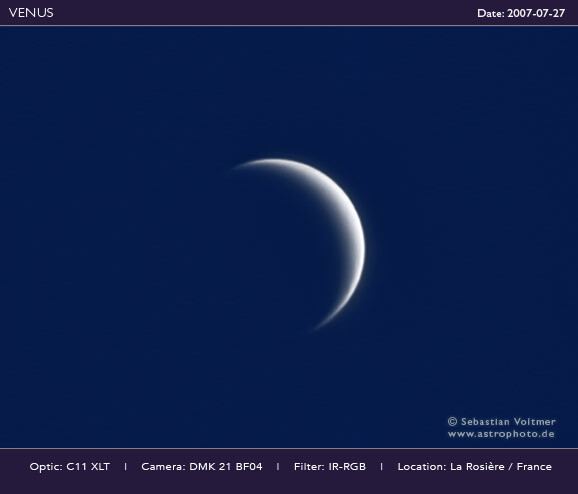This screenshot has width=578, height=494.
Task: Click the 'Optic:' label
Action: (46, 467)
